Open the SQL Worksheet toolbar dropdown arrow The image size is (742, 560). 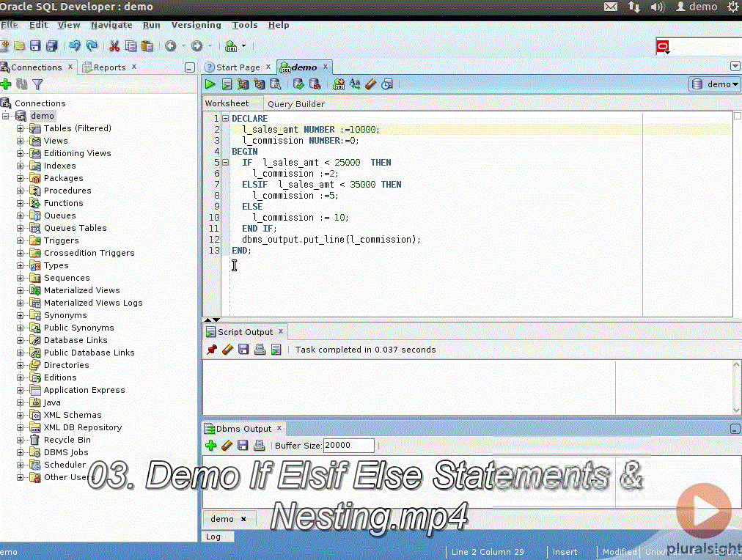point(243,46)
